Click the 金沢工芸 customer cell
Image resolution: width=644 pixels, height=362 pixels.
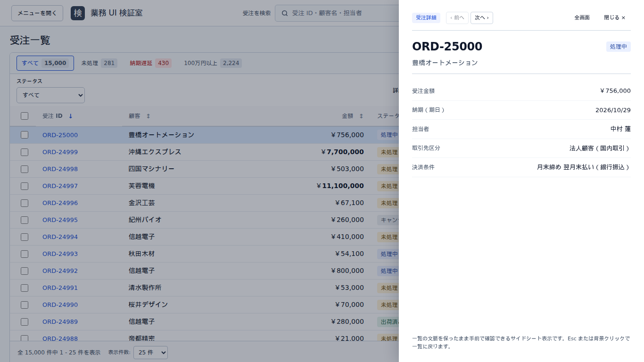(141, 203)
